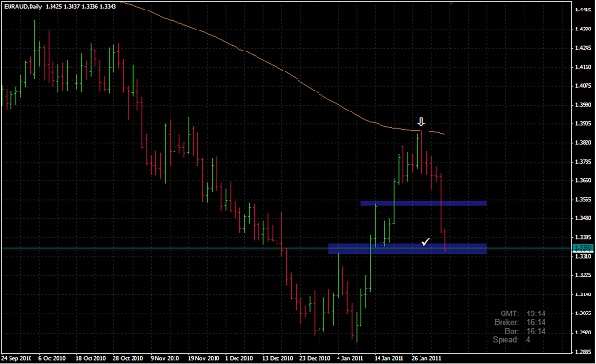Select the upper blue resistance rectangle
Image resolution: width=596 pixels, height=364 pixels.
point(423,203)
